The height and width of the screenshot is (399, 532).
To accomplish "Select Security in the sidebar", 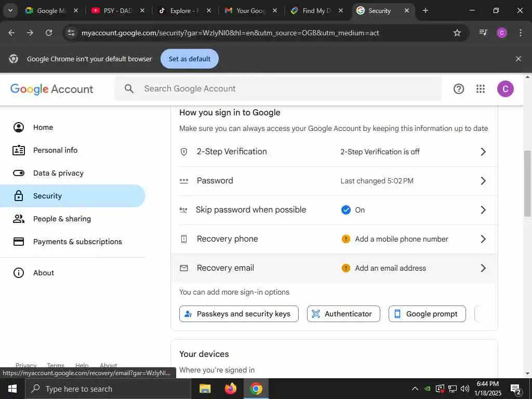I will tap(73, 196).
